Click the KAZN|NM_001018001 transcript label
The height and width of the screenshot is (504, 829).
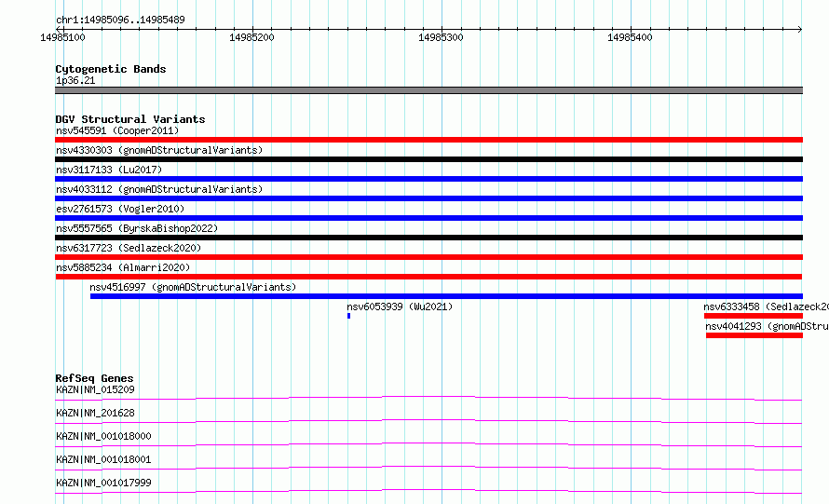[103, 459]
